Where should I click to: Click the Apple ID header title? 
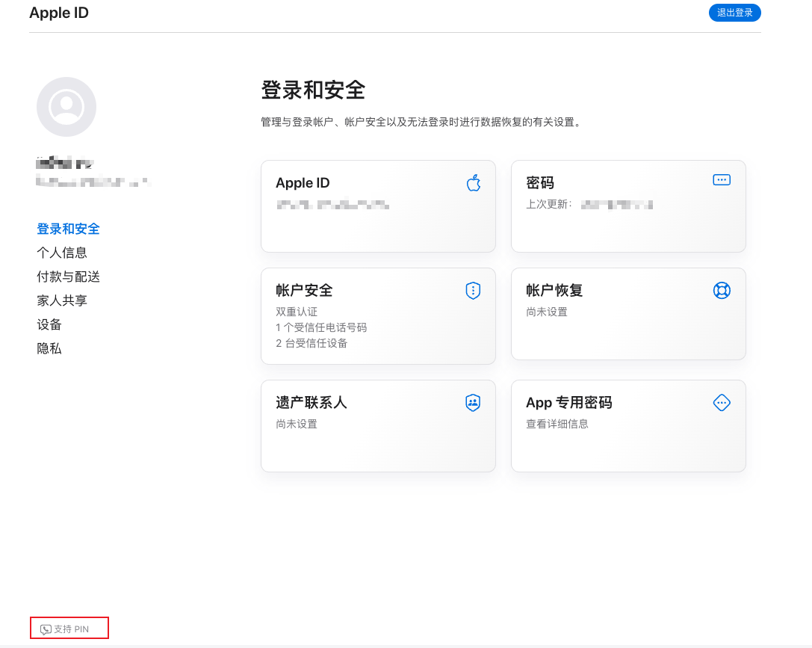(59, 13)
